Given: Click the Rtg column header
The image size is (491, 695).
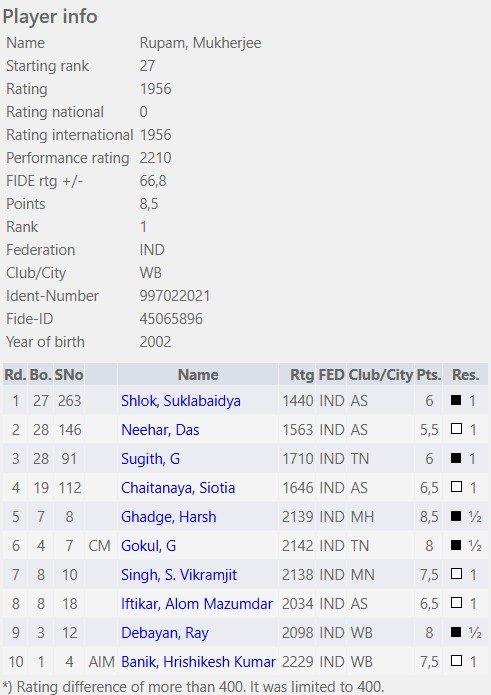Looking at the screenshot, I should click(302, 375).
